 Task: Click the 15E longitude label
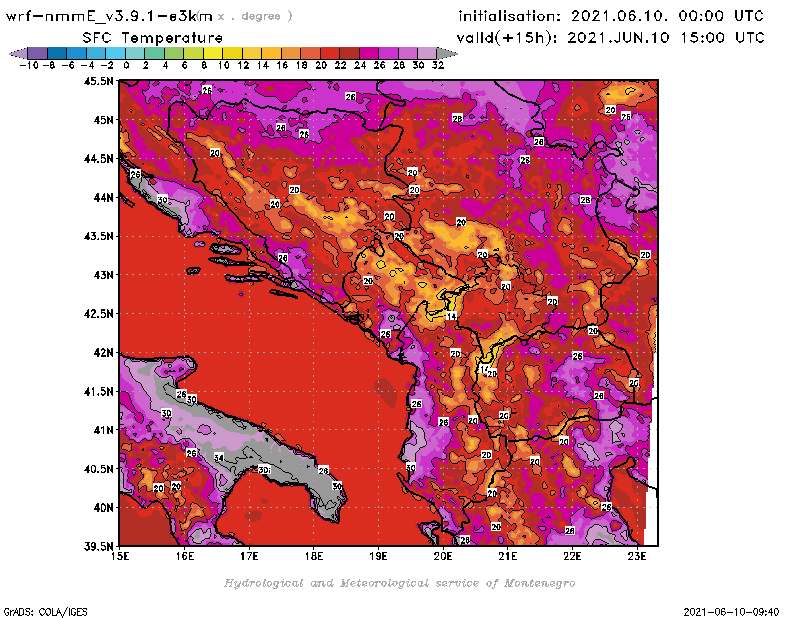[120, 556]
